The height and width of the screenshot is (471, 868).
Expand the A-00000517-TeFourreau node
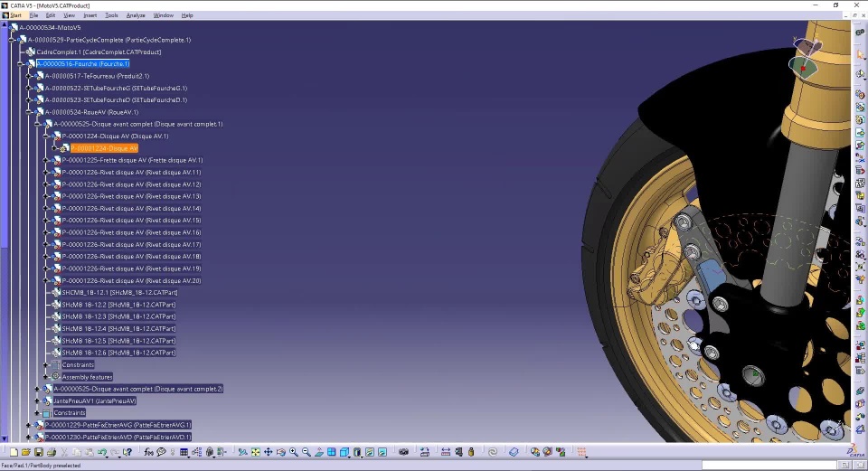29,76
